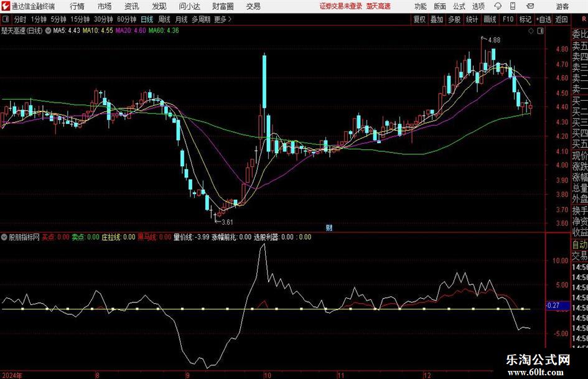588x379 pixels.
Task: Click the 叠加 overlay button
Action: 437,19
